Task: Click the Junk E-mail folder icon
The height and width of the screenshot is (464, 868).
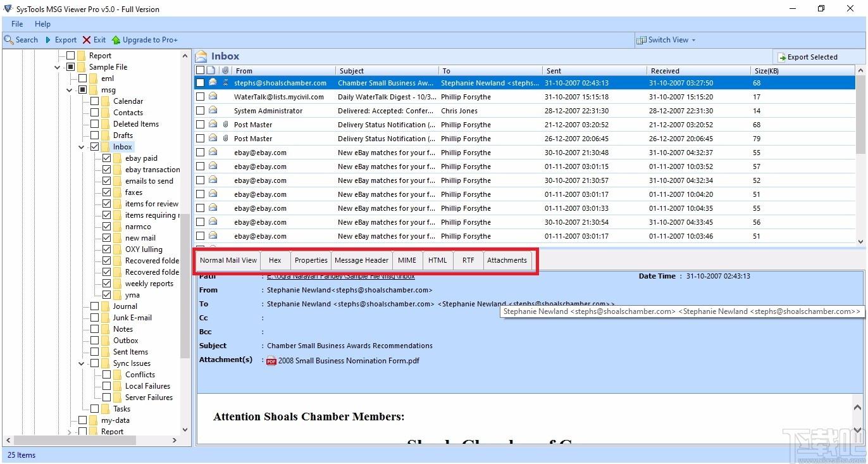Action: tap(106, 318)
